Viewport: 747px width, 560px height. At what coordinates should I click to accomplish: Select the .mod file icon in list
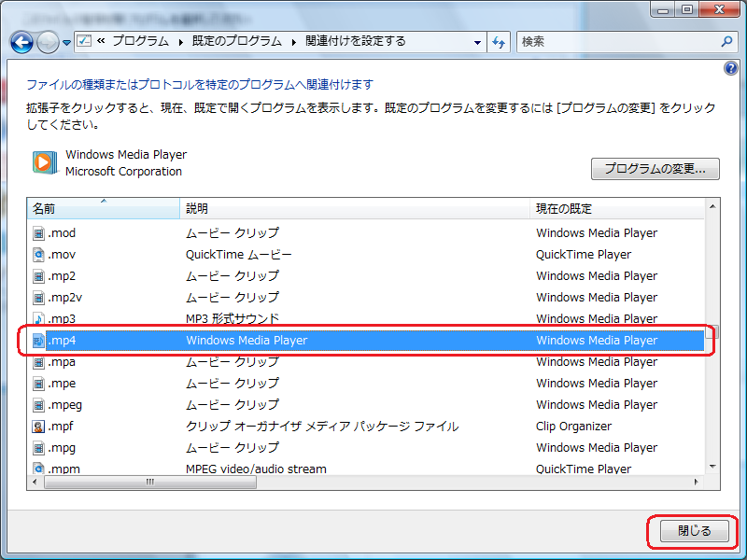(38, 233)
